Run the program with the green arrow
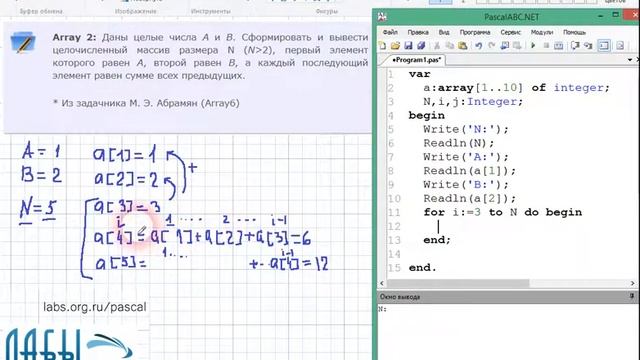The image size is (640, 360). click(533, 46)
